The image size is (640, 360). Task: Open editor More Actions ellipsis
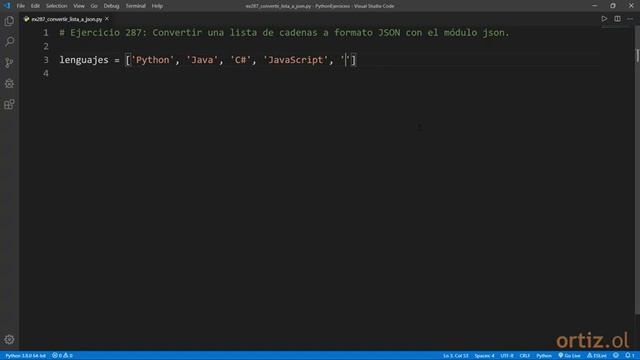coord(630,19)
